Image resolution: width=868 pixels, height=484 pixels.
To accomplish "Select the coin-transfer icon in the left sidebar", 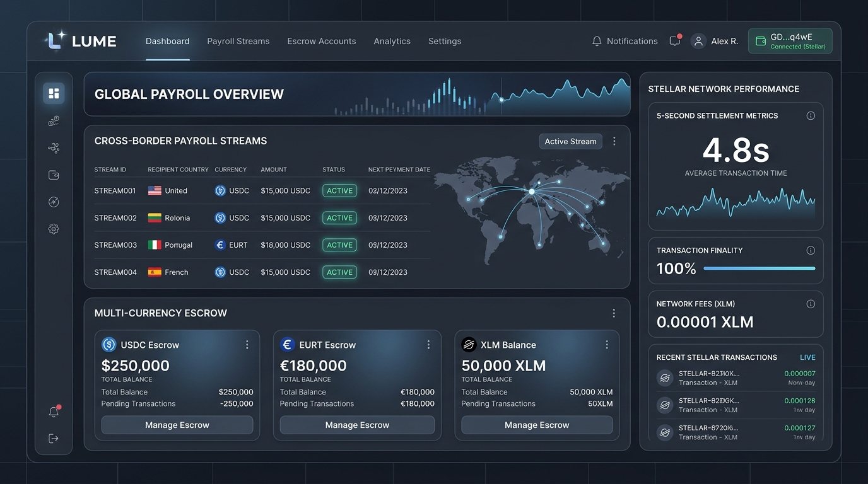I will (x=54, y=121).
